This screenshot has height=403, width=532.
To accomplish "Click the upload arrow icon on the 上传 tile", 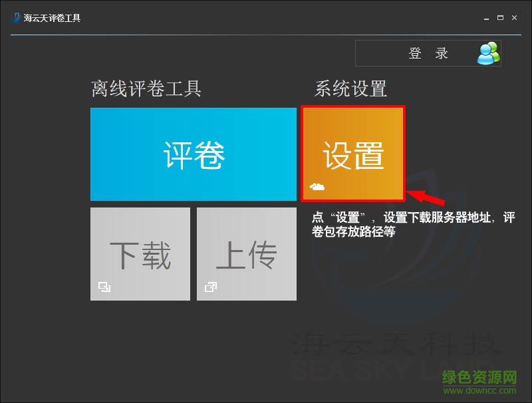I will [211, 286].
